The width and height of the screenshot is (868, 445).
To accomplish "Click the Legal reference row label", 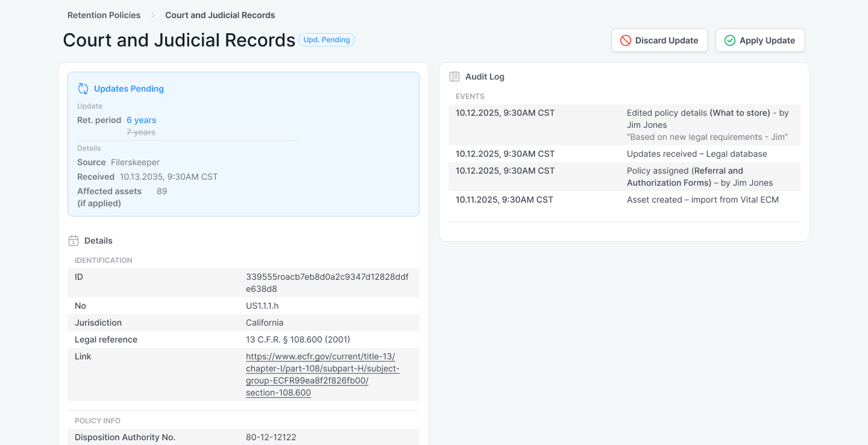I will coord(106,339).
